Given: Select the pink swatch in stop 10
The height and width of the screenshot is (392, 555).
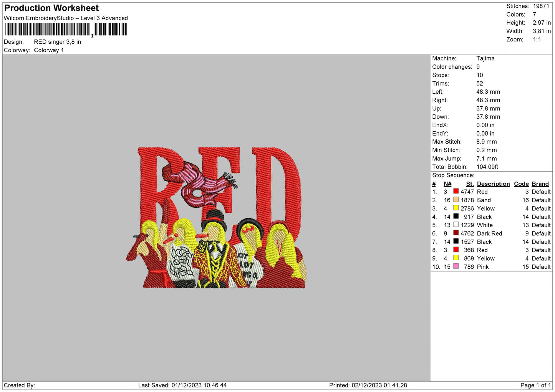Looking at the screenshot, I should 456,266.
